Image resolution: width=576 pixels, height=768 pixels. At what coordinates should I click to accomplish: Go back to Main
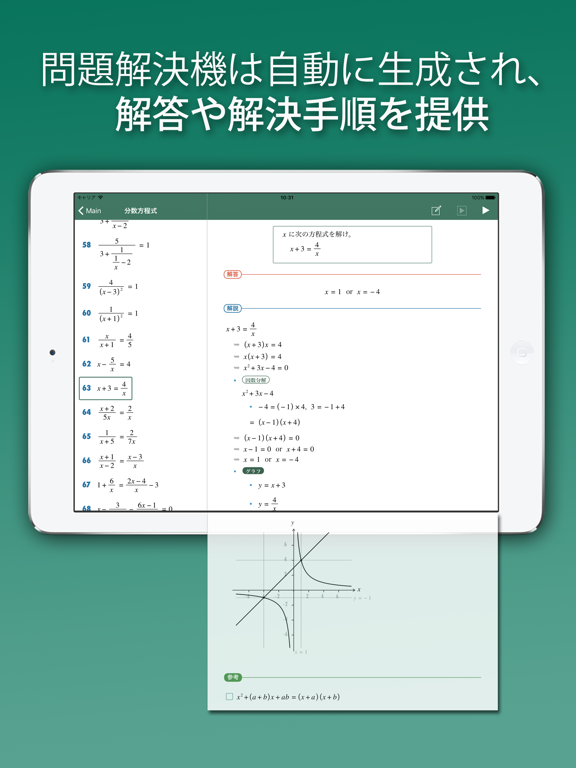tap(90, 211)
